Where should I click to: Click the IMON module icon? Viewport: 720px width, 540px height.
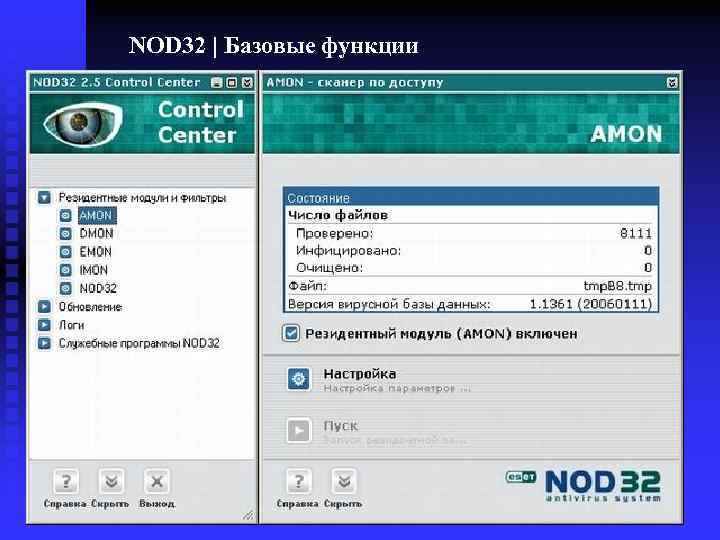tap(66, 270)
